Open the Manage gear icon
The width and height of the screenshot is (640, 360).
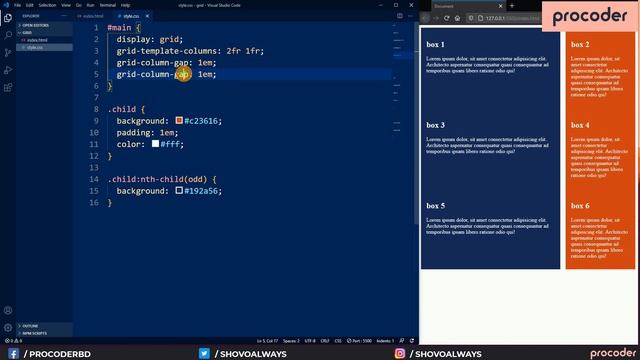tap(8, 327)
